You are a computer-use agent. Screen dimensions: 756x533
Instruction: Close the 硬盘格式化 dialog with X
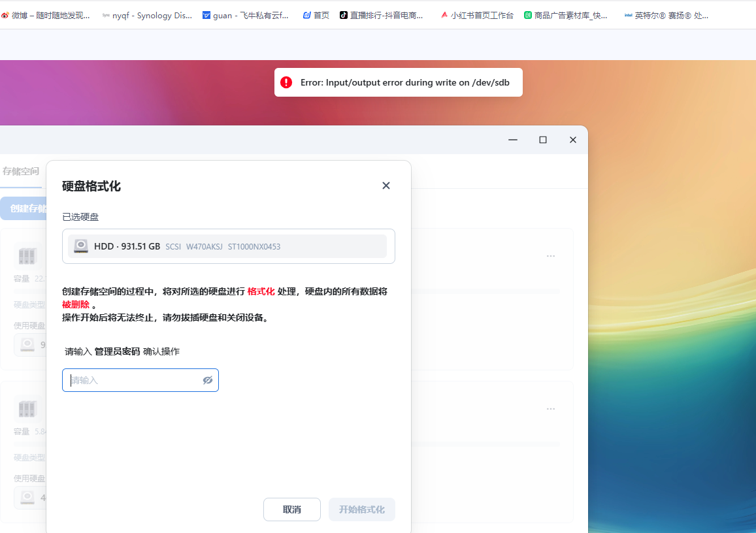tap(386, 186)
